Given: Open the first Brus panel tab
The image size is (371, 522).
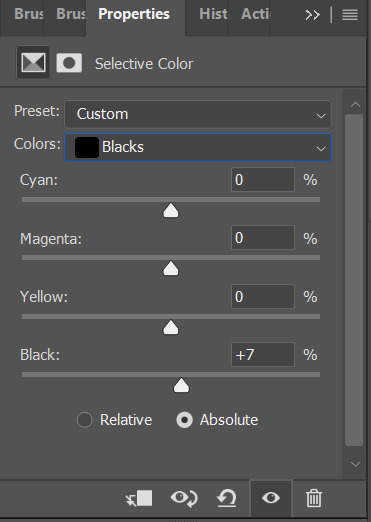Looking at the screenshot, I should tap(29, 14).
